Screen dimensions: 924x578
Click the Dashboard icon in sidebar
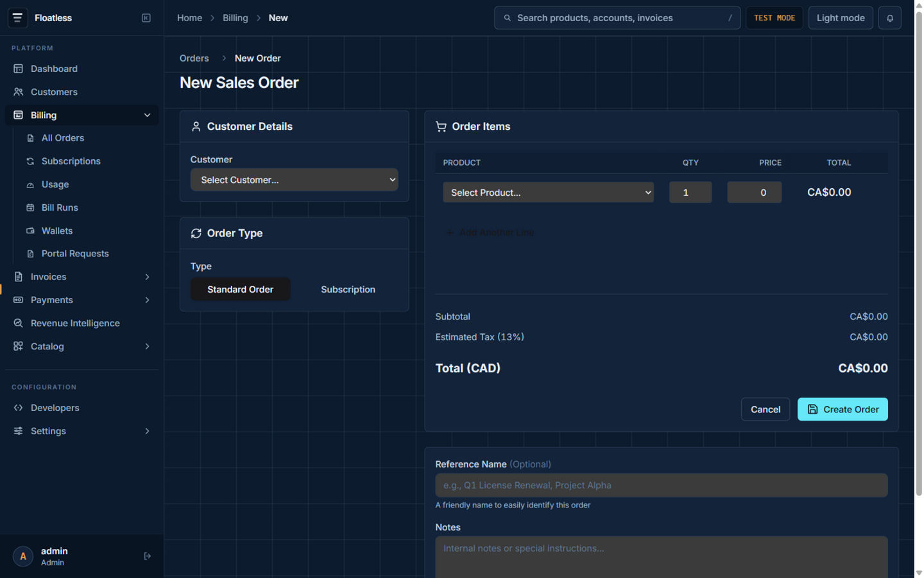click(18, 69)
